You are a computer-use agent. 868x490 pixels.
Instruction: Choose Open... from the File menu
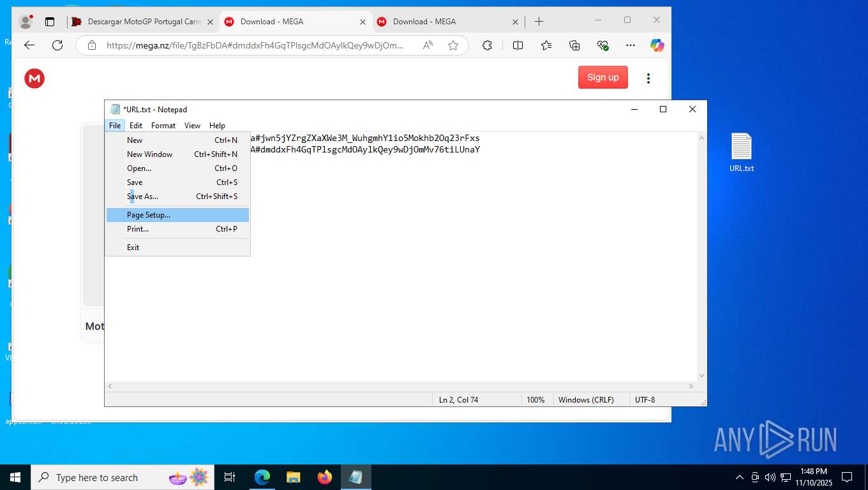click(x=177, y=168)
